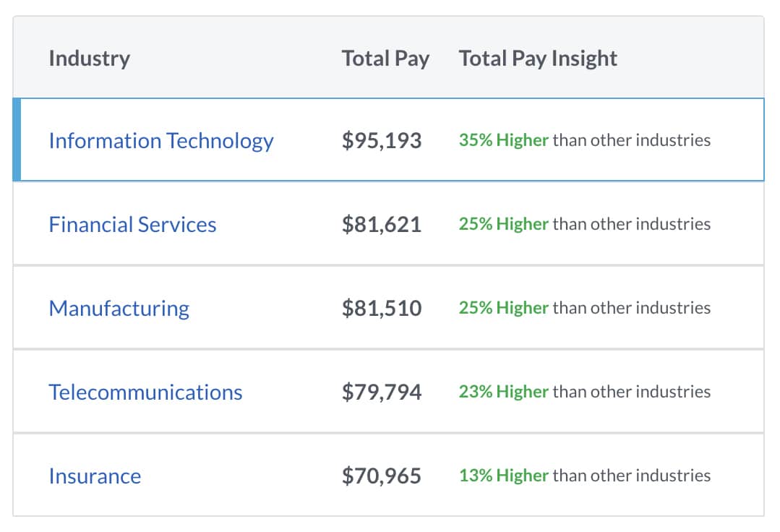Click the blue highlight bar on Information Technology row
The width and height of the screenshot is (780, 532).
pos(17,140)
